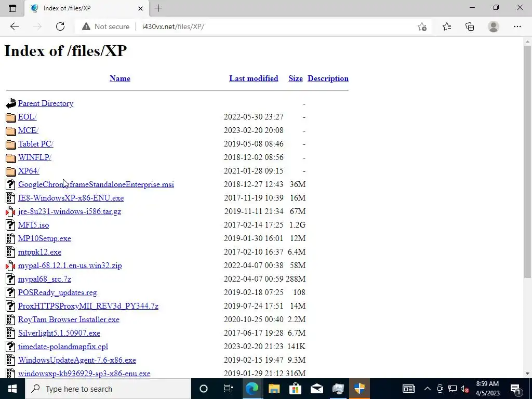This screenshot has height=399, width=532.
Task: Open File Explorer from the taskbar
Action: pos(274,389)
